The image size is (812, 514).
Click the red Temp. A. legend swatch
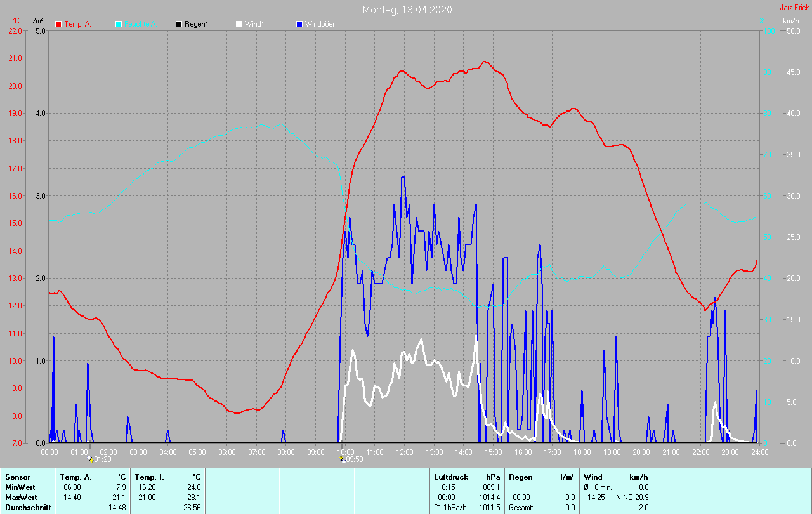58,24
